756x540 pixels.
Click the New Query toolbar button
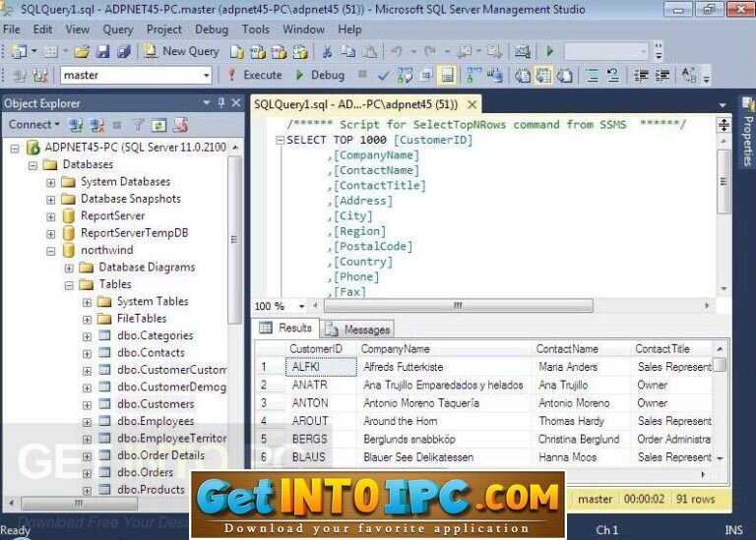[182, 51]
